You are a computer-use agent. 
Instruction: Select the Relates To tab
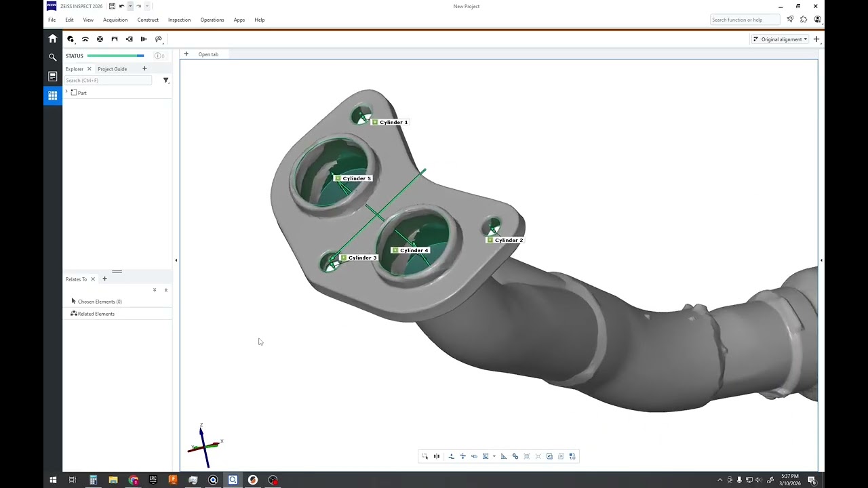[76, 279]
